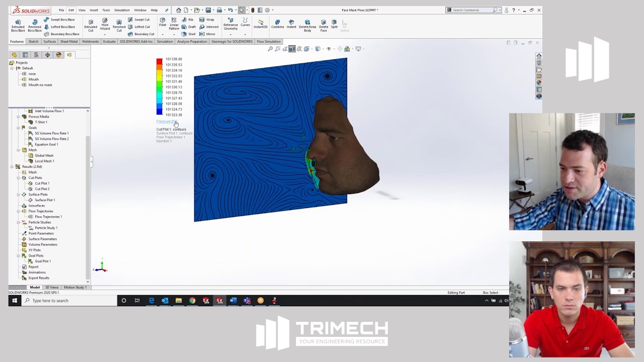The image size is (644, 362).
Task: Open the Insert menu
Action: tap(94, 10)
